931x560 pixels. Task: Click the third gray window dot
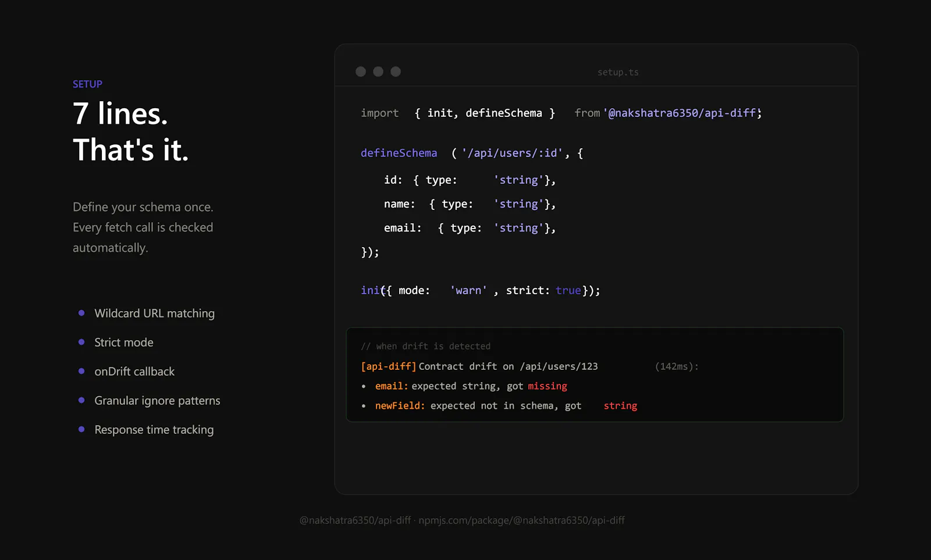pyautogui.click(x=396, y=72)
